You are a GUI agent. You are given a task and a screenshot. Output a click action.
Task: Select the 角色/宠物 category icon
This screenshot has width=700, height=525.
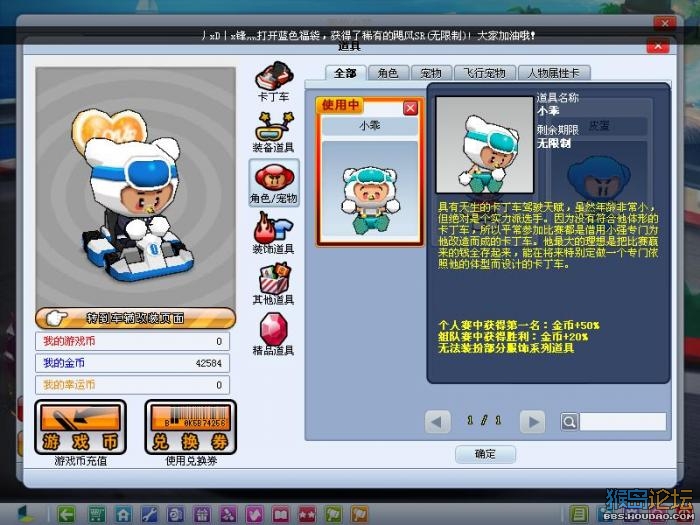(x=274, y=183)
